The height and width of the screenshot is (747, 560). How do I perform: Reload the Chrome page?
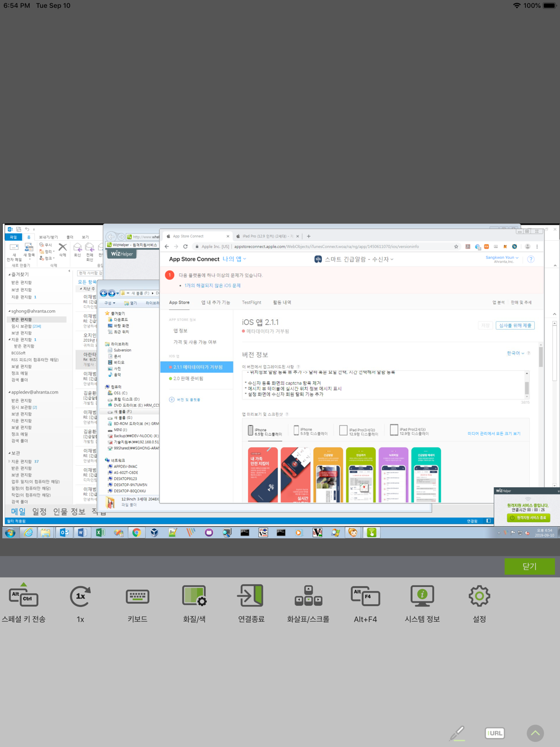click(x=185, y=246)
